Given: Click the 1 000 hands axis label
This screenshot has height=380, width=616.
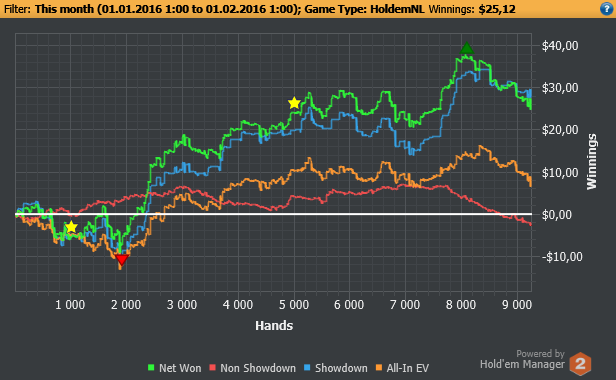Looking at the screenshot, I should pyautogui.click(x=70, y=305).
